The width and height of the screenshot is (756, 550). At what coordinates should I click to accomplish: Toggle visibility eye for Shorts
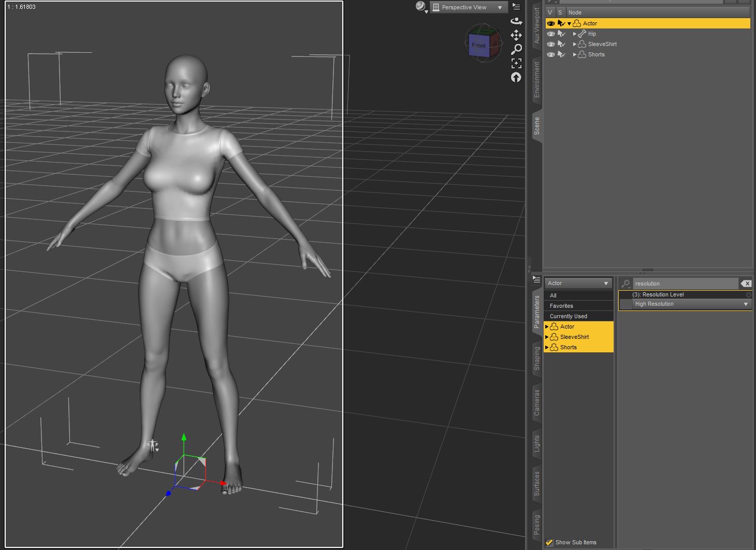(x=551, y=54)
